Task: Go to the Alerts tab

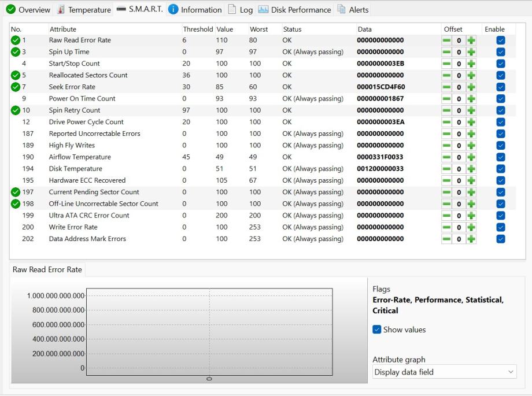Action: [x=353, y=10]
